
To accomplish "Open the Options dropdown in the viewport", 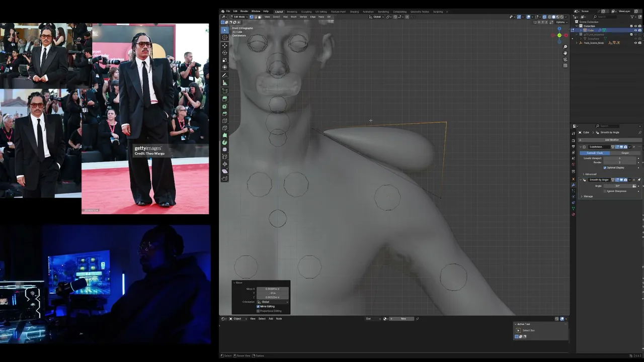I will (x=561, y=22).
